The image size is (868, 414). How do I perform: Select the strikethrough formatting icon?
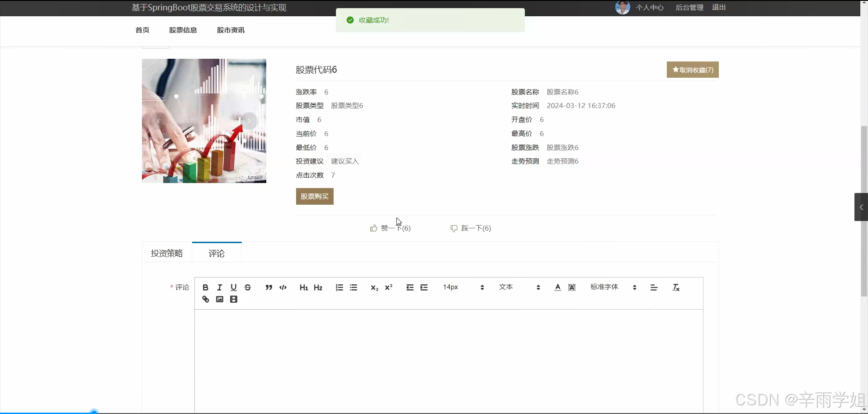248,287
